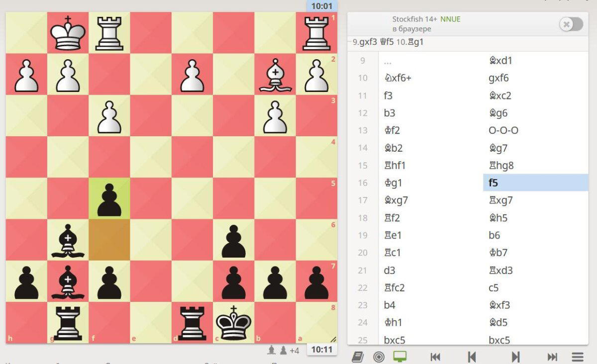Go to move 13 Kf2

[430, 130]
